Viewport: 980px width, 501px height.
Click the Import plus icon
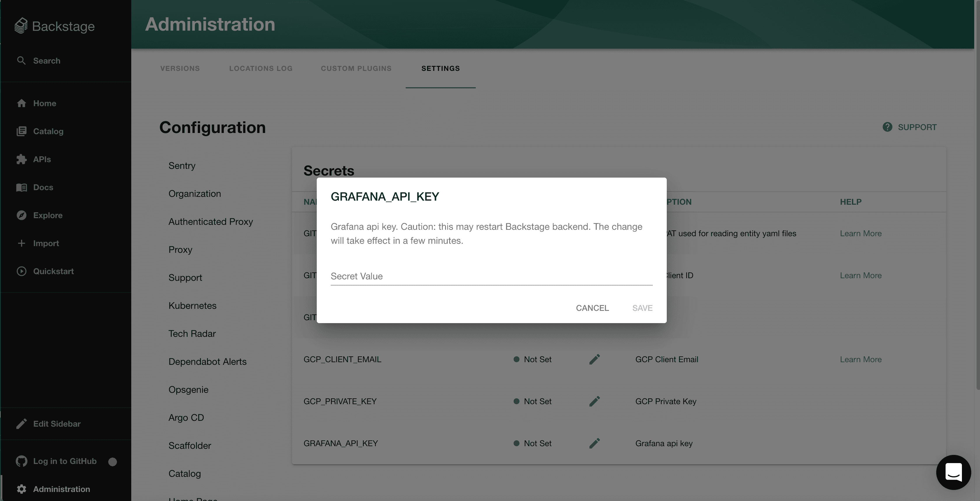point(21,243)
